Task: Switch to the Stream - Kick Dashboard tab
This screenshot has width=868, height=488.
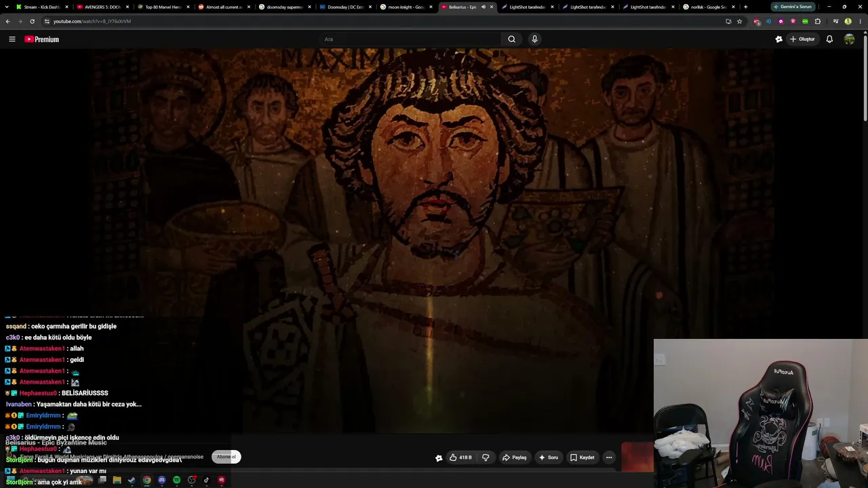Action: point(42,7)
